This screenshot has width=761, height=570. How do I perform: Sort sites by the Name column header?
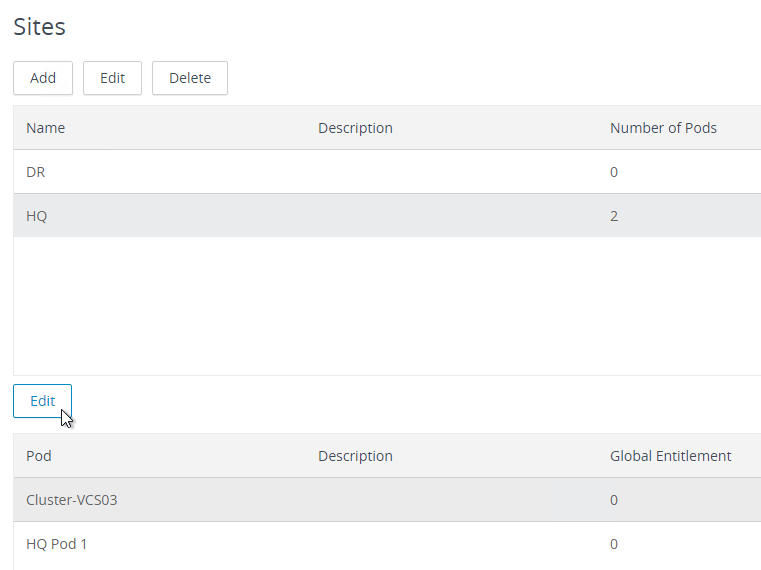point(46,128)
